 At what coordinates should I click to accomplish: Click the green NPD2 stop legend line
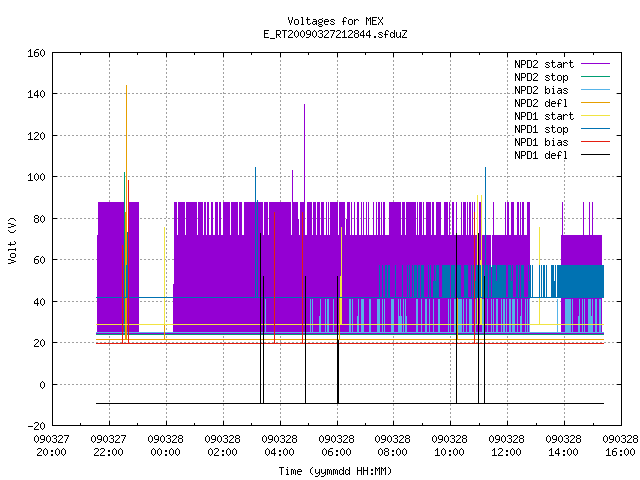tap(595, 77)
